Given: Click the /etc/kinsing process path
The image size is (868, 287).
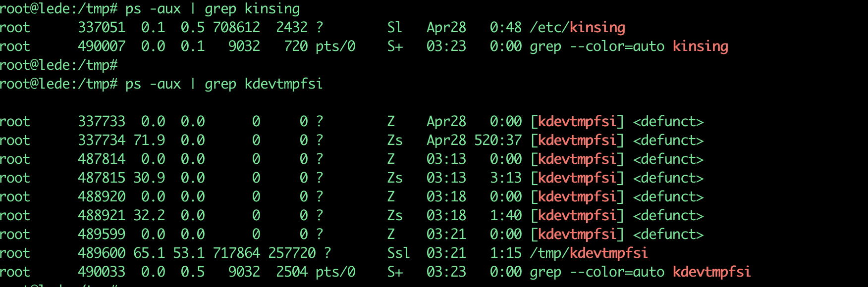Looking at the screenshot, I should tap(577, 28).
